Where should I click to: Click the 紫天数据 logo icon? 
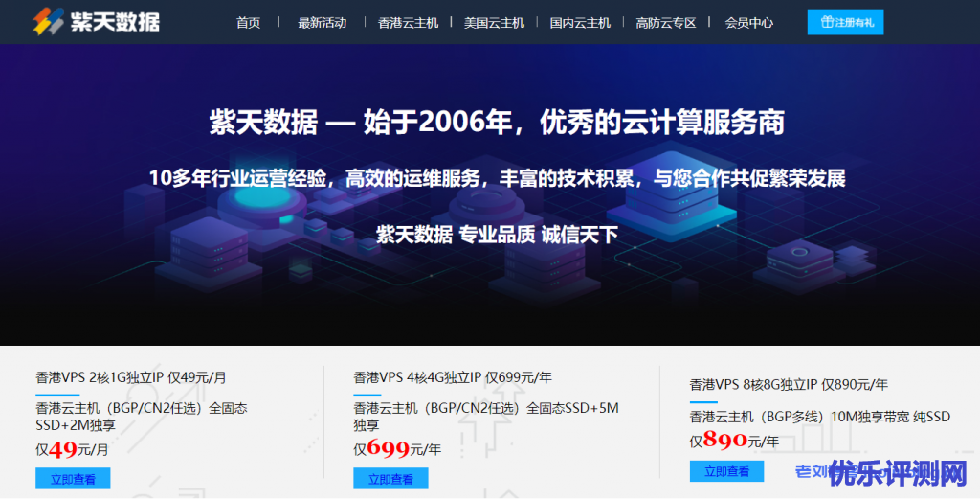[x=49, y=21]
